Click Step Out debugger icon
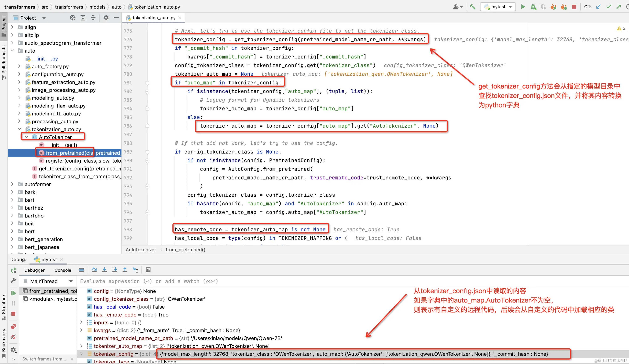This screenshot has width=629, height=364. [125, 270]
